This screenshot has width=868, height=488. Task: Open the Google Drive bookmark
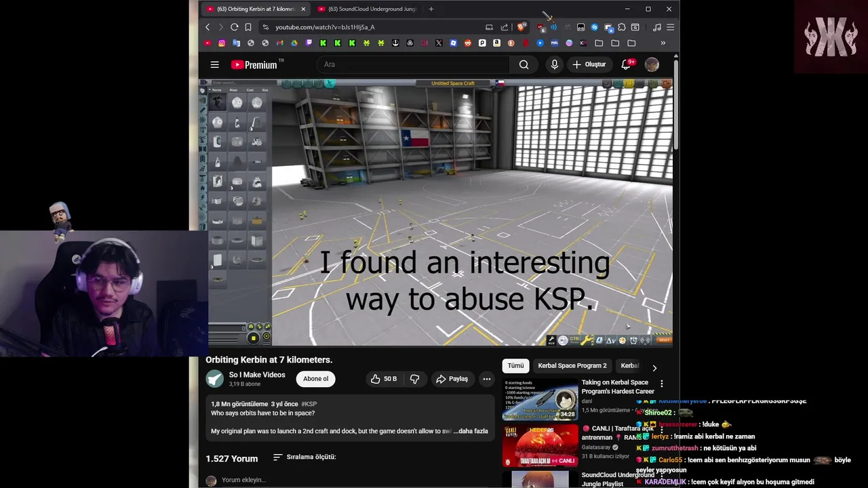pyautogui.click(x=294, y=43)
